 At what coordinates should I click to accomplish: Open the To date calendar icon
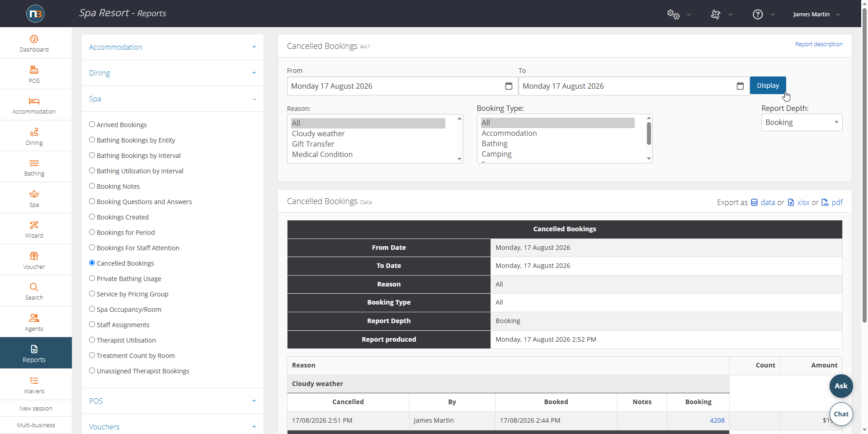point(740,86)
